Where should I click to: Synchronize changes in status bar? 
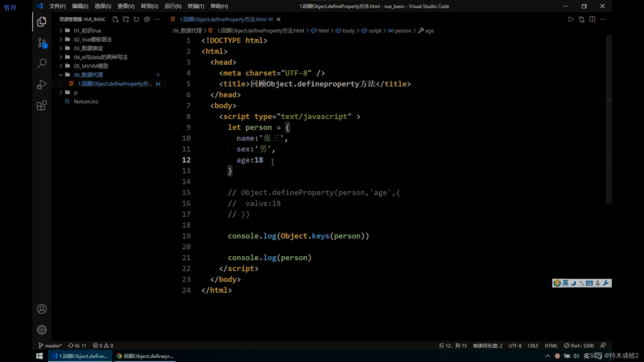(77, 346)
